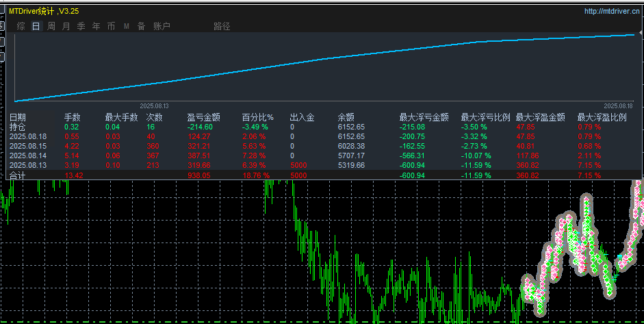Screen dimensions: 644x324
Task: Select the M tab
Action: point(127,26)
